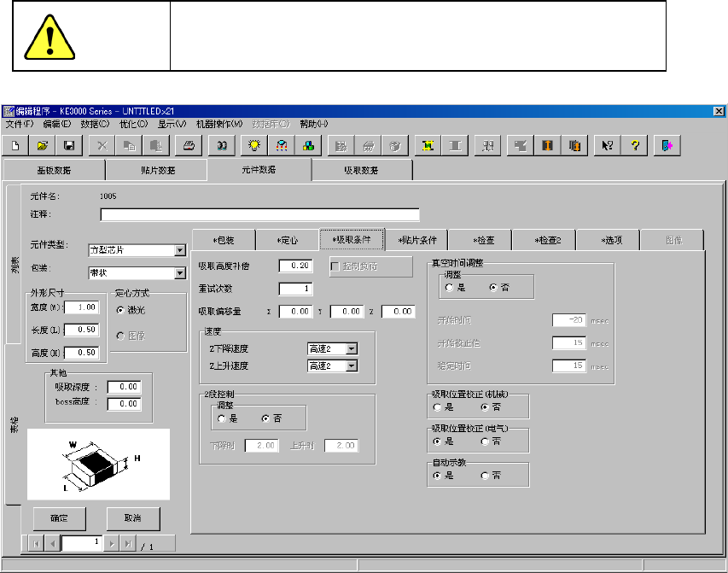Click the yellow-green machine toolbar icon
Viewport: 728px width, 573px height.
click(x=428, y=146)
